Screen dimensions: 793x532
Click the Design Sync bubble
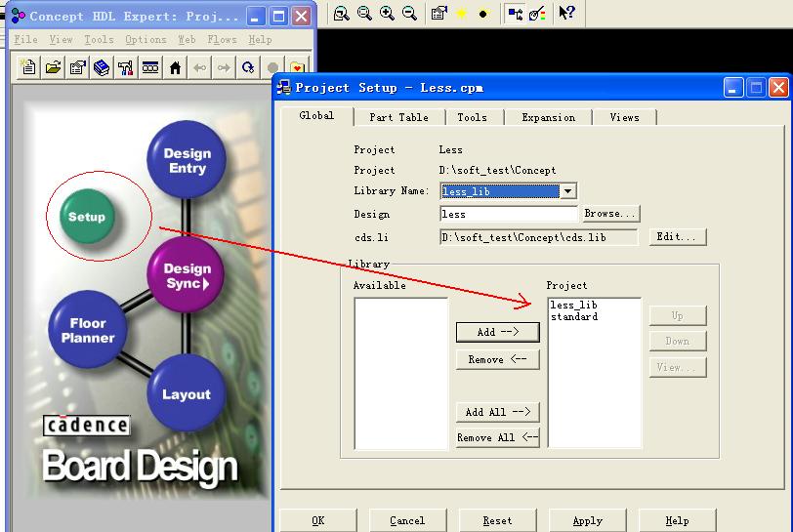(x=187, y=275)
